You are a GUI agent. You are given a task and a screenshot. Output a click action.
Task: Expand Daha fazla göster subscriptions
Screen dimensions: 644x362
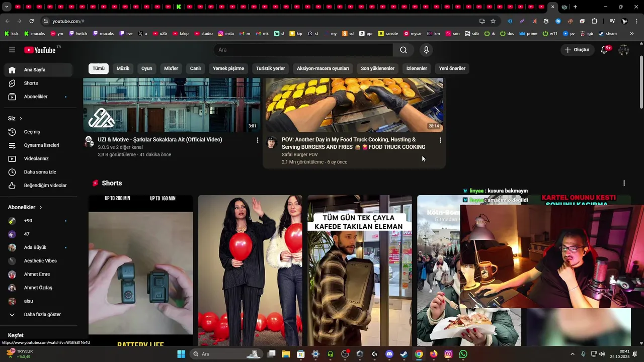[x=39, y=314]
